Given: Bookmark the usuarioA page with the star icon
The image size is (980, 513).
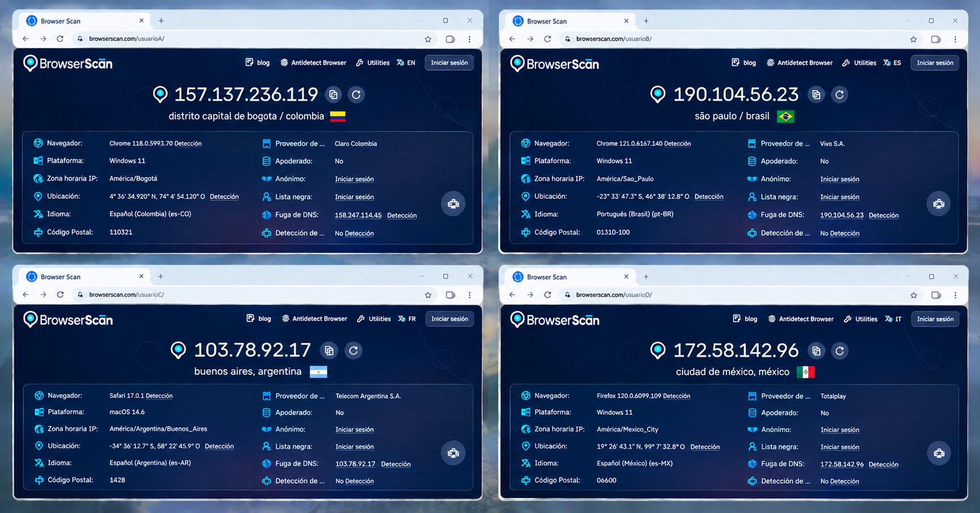Looking at the screenshot, I should [428, 39].
